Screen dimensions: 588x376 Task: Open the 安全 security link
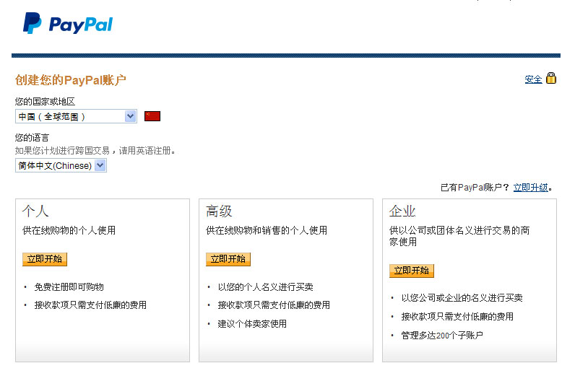(x=533, y=79)
